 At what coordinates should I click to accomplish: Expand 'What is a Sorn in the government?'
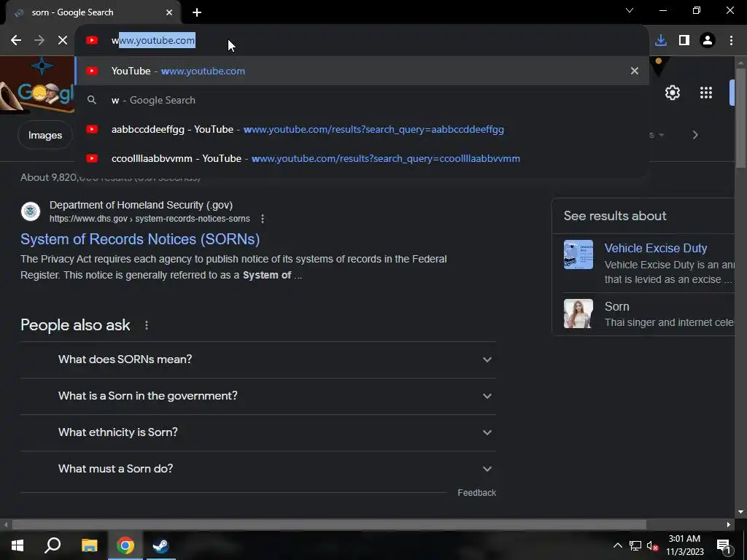258,396
